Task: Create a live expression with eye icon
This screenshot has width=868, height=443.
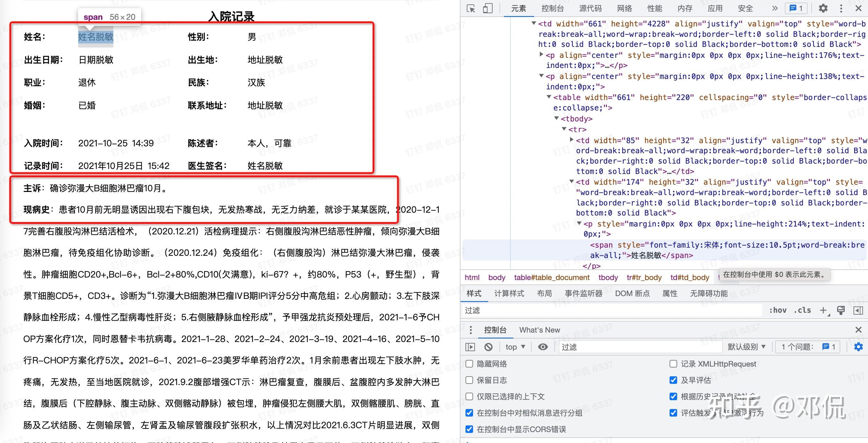Action: [543, 347]
